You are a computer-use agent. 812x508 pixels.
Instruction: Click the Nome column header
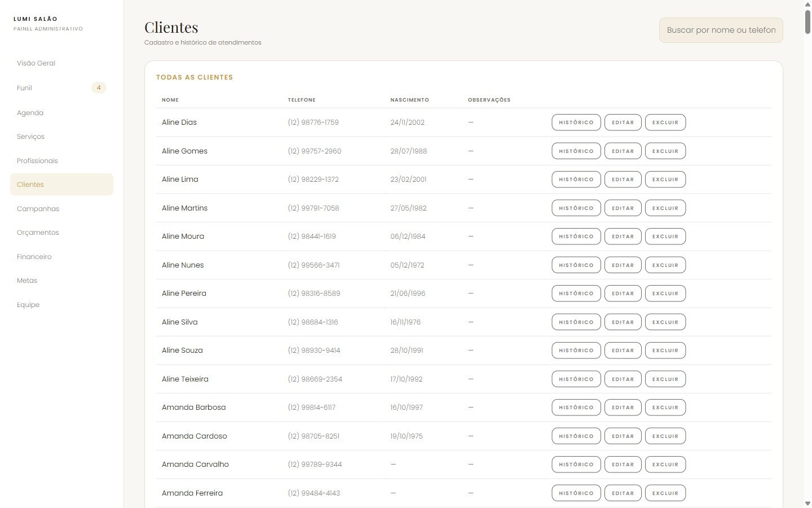coord(170,100)
